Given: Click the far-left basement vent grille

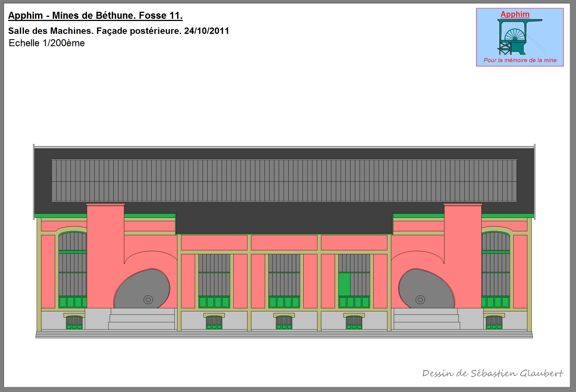Looking at the screenshot, I should point(74,321).
